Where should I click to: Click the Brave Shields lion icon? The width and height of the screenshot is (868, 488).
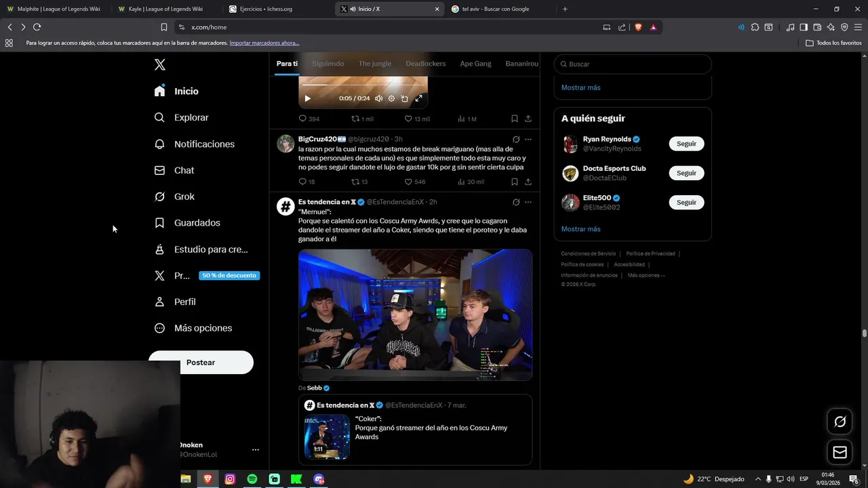coord(638,27)
